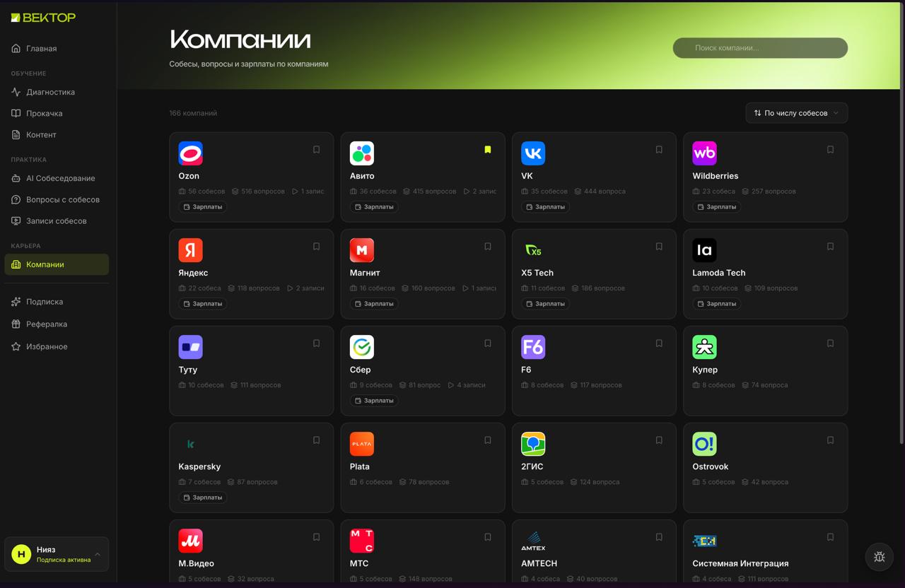Viewport: 905px width, 588px height.
Task: Open Избранное page
Action: pyautogui.click(x=57, y=347)
